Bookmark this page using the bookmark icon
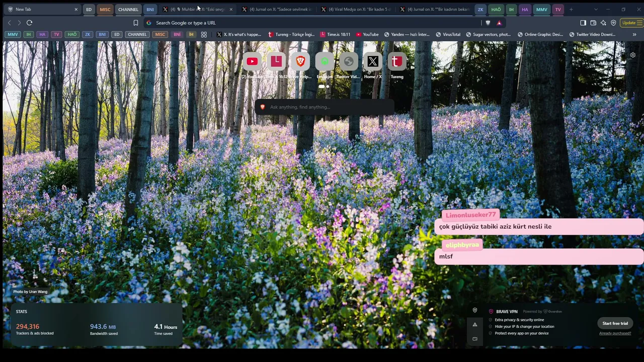The image size is (644, 362). 136,23
